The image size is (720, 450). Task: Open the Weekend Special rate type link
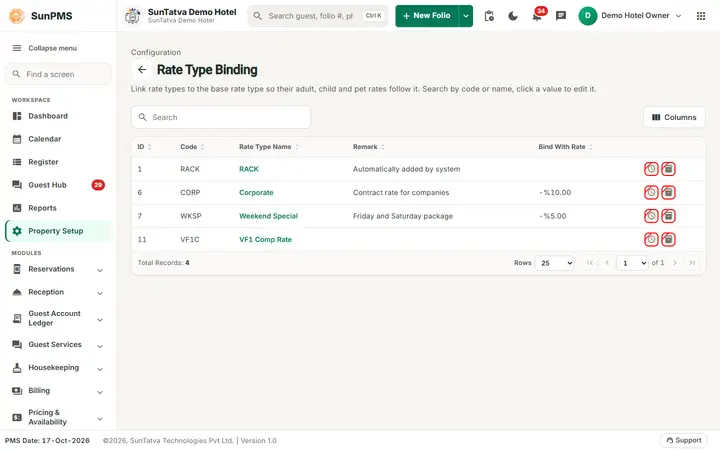pyautogui.click(x=269, y=216)
